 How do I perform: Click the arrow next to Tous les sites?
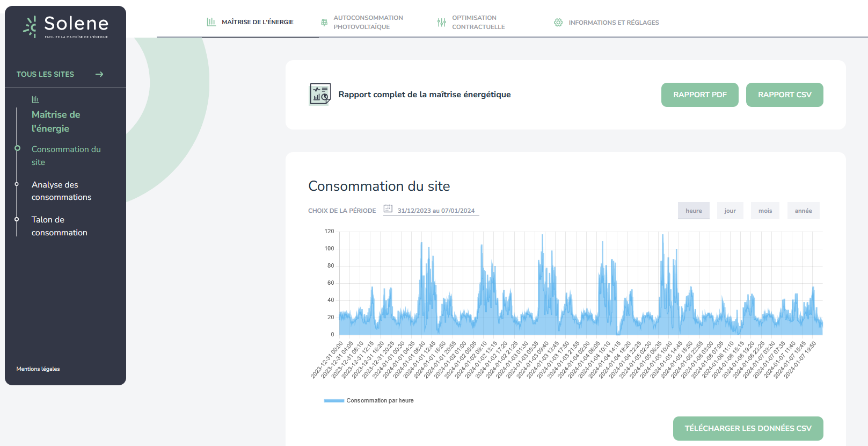point(99,74)
